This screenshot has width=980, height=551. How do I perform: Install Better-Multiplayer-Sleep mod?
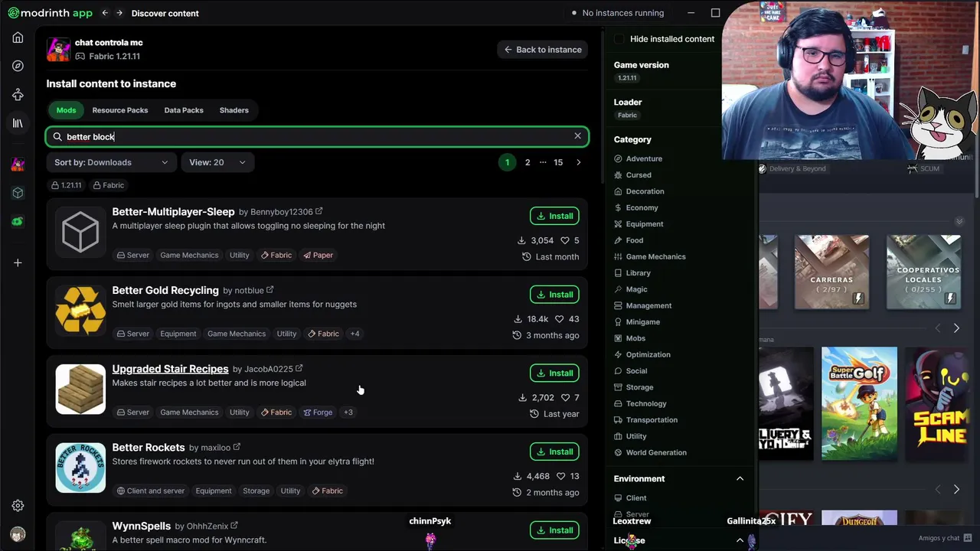554,216
